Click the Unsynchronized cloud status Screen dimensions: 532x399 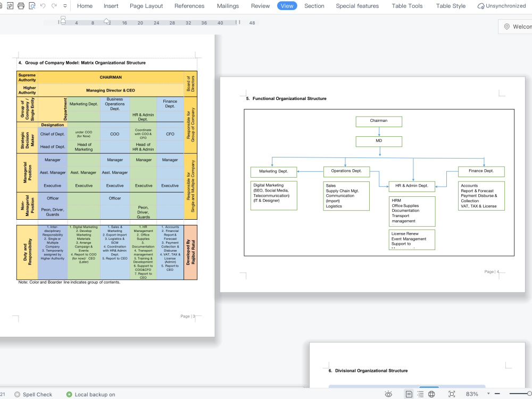tap(502, 6)
